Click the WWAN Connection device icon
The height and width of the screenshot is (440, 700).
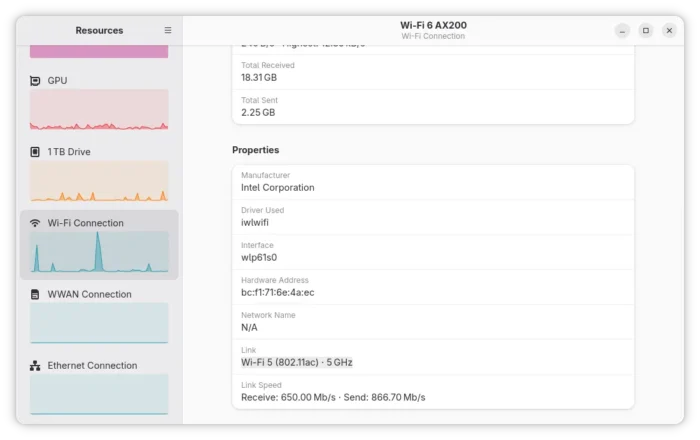click(x=36, y=294)
